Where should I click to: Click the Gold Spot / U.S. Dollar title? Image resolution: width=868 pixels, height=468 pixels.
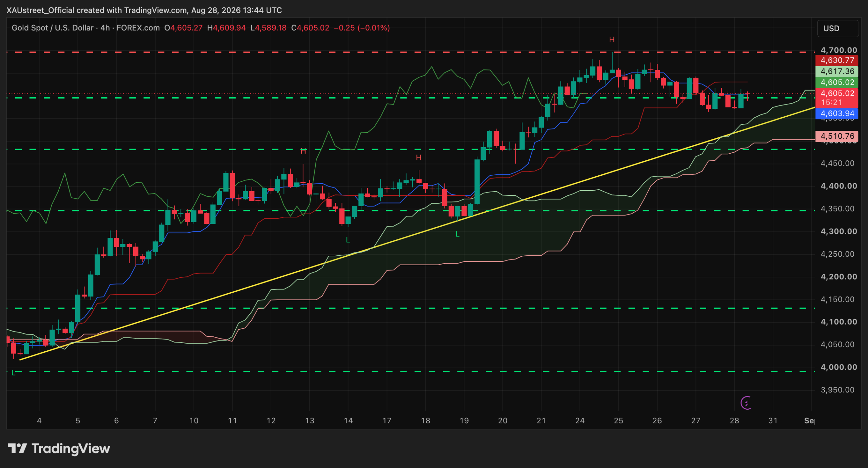(52, 28)
